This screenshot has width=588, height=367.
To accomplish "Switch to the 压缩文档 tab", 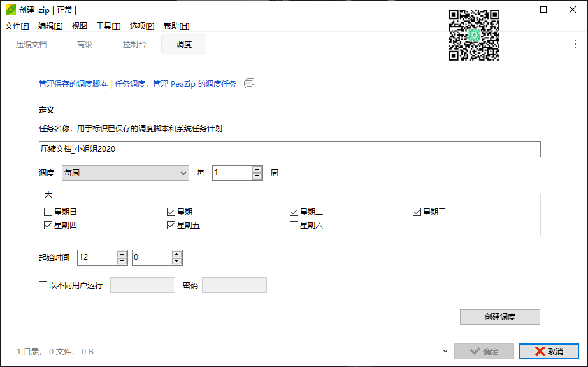I will [x=31, y=44].
